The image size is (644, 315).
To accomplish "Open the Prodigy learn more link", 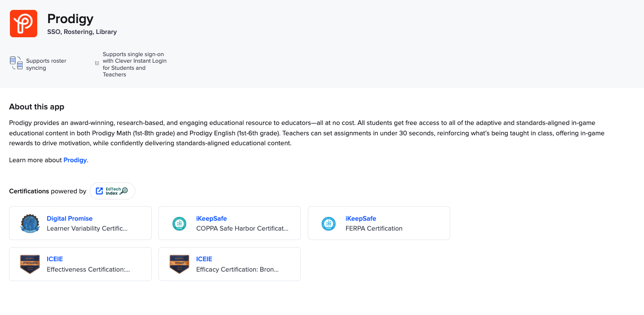I will (x=75, y=160).
